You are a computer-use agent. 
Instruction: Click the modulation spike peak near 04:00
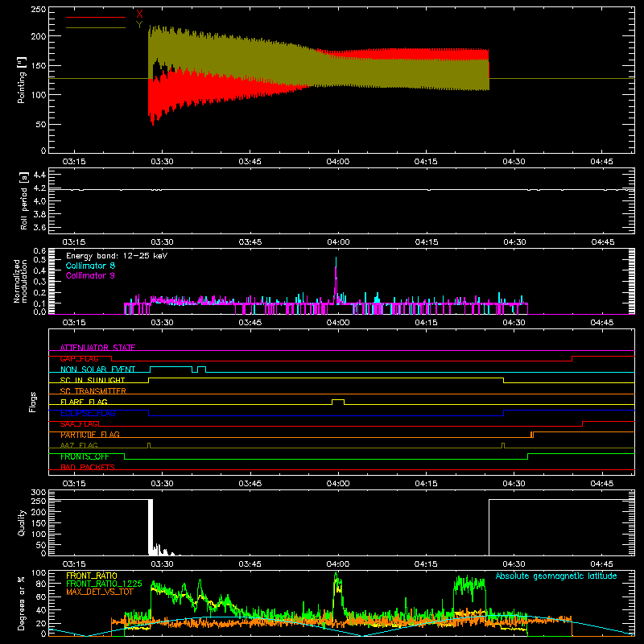pyautogui.click(x=336, y=258)
